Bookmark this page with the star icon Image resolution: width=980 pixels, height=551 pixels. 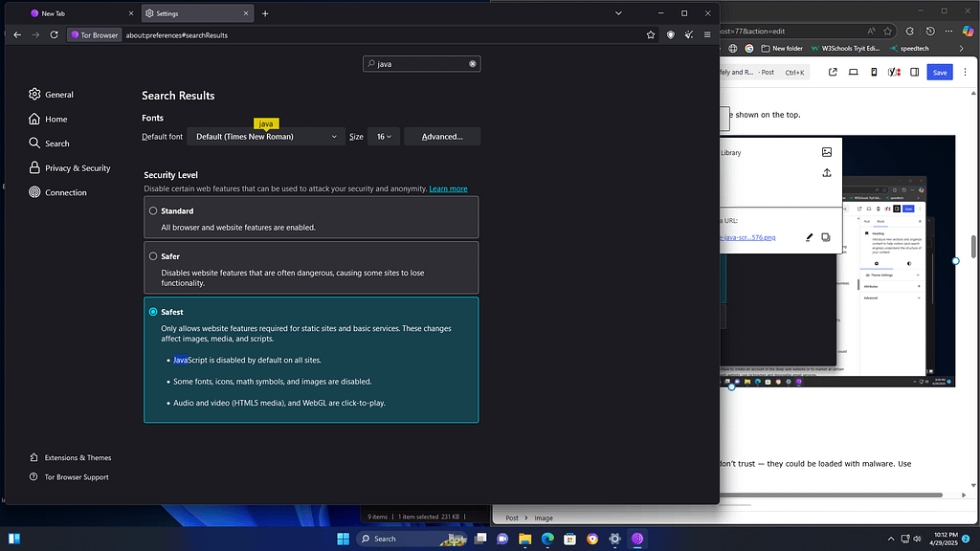click(651, 35)
